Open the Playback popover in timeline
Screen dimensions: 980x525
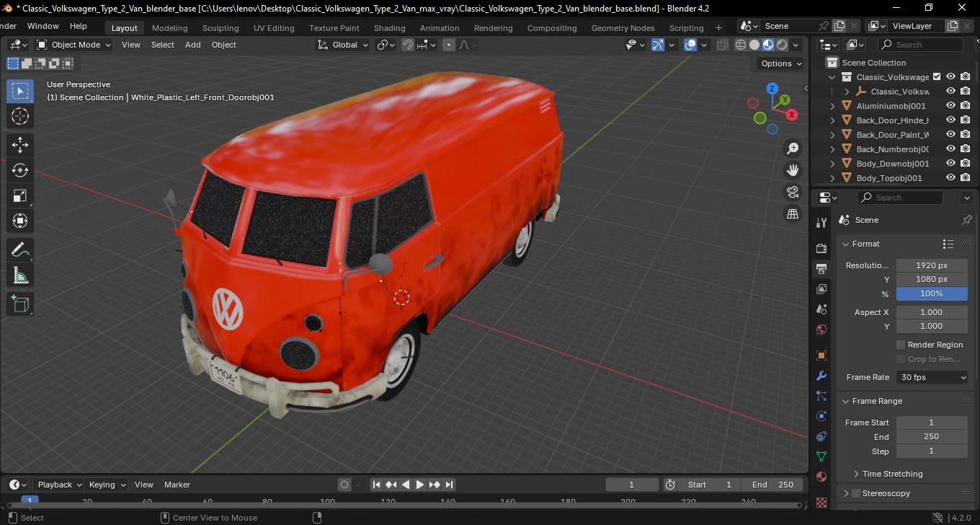coord(58,485)
